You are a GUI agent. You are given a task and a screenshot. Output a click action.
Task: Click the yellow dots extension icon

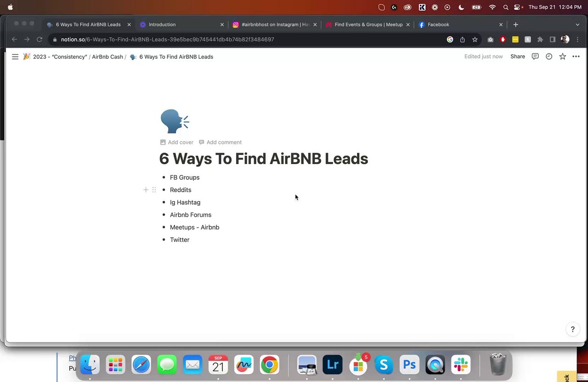tap(515, 40)
